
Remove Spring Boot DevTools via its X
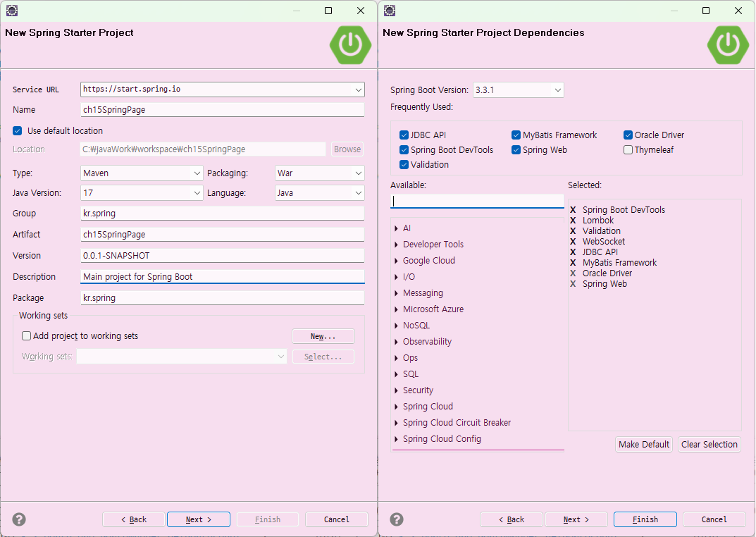573,210
